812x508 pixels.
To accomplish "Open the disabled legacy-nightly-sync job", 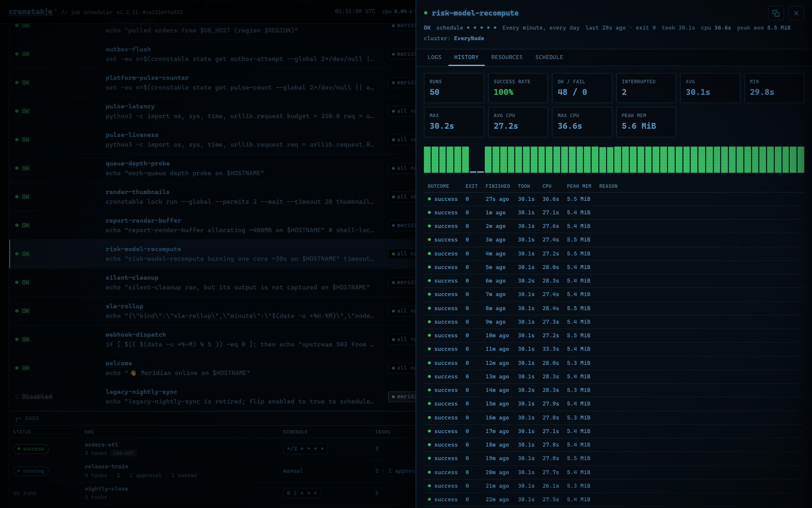I will point(212,397).
